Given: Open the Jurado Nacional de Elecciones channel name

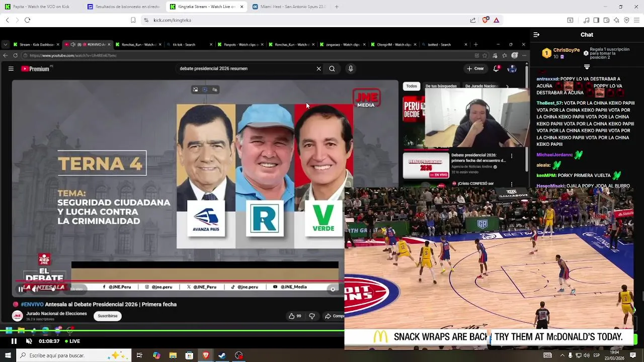Looking at the screenshot, I should pos(56,314).
